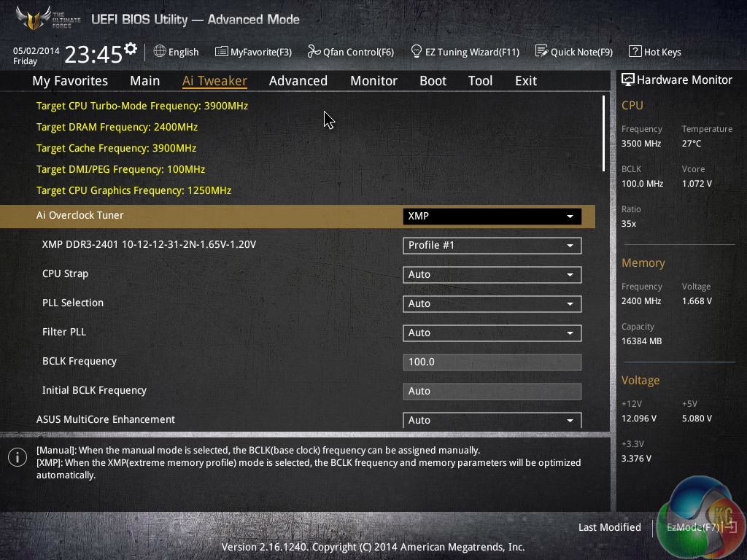
Task: Click the BCLK Frequency input field
Action: coord(492,362)
